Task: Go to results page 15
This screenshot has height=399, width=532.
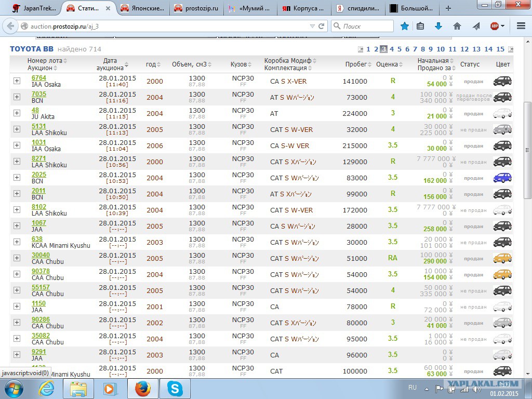Action: tap(500, 49)
